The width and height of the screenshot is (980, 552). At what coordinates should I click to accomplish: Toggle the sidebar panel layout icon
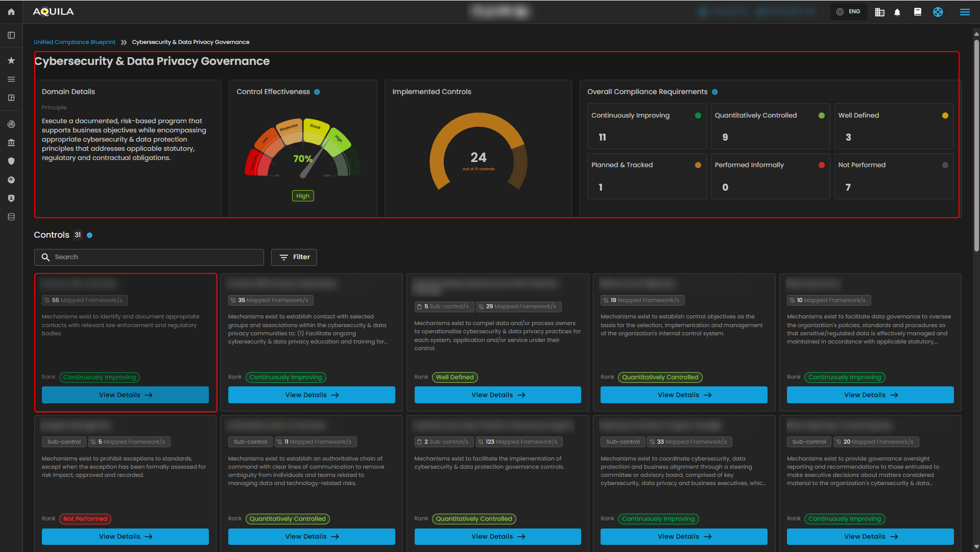pyautogui.click(x=11, y=35)
